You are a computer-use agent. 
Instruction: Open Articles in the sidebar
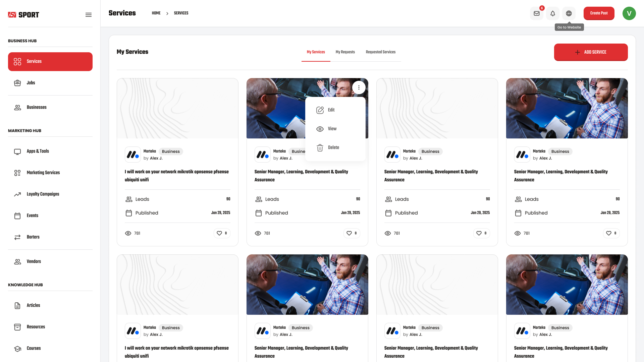50,305
